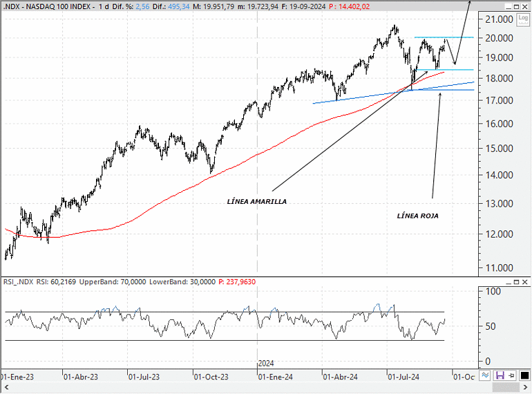This screenshot has width=532, height=394.
Task: Click the '100' RSI axis label
Action: point(493,291)
